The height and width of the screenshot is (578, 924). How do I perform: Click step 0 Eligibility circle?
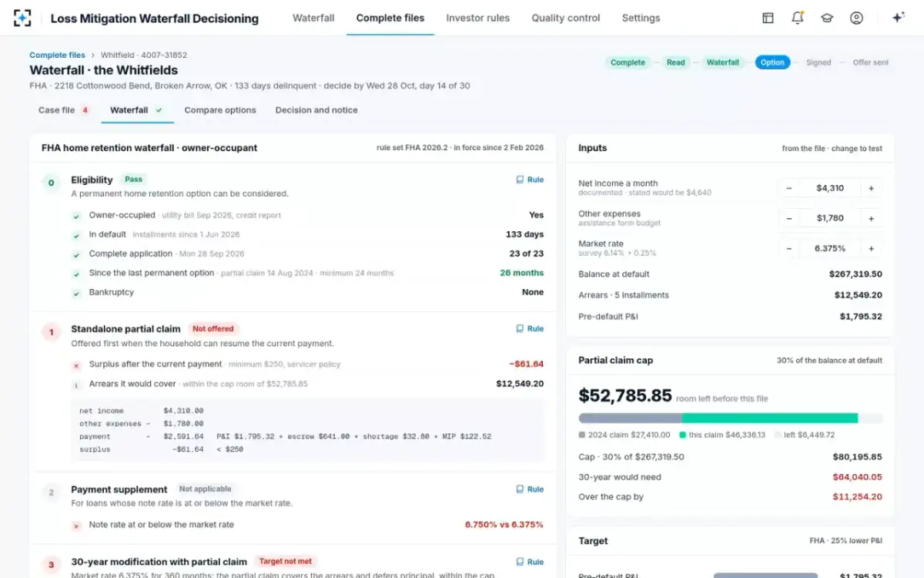click(x=51, y=183)
